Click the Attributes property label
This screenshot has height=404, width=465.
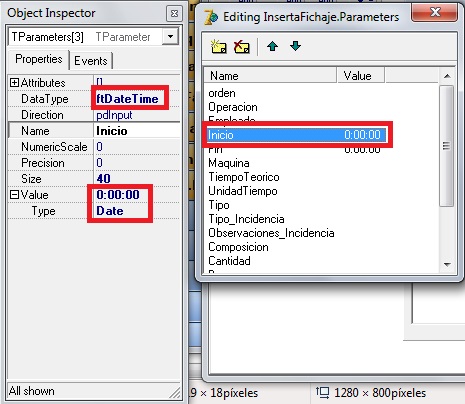43,83
